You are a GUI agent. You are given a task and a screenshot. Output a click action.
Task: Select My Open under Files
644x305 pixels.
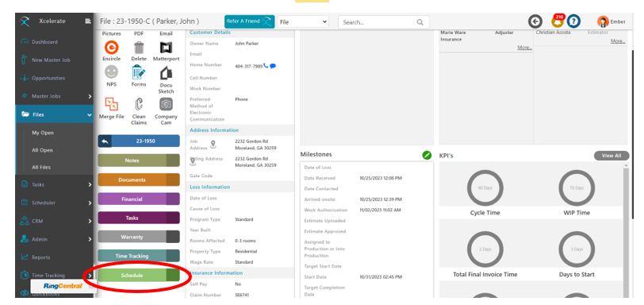tap(43, 133)
